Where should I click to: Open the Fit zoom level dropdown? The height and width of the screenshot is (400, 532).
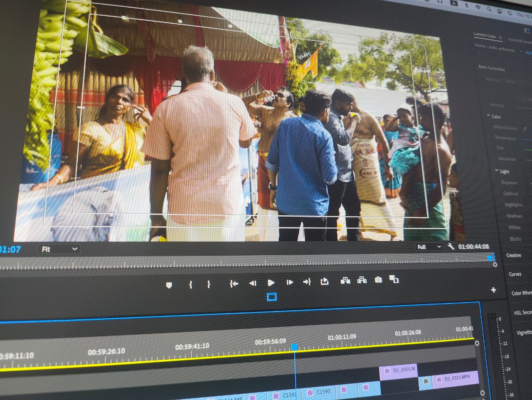tap(59, 249)
